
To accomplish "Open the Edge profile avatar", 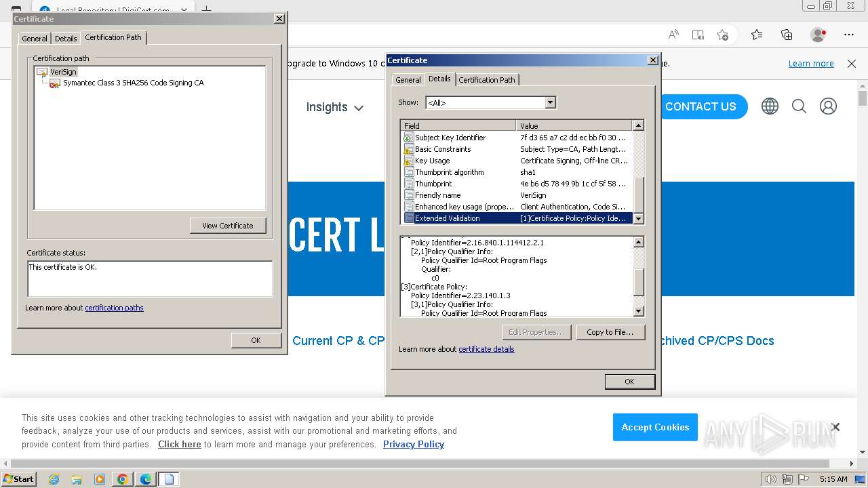I will (818, 35).
